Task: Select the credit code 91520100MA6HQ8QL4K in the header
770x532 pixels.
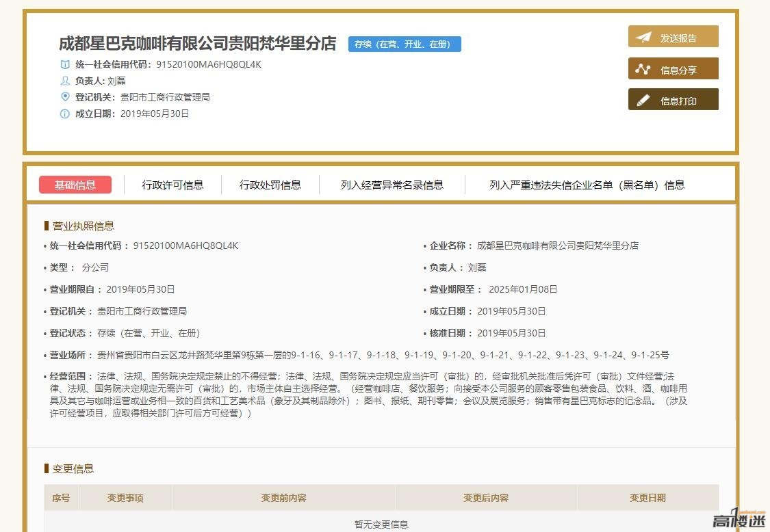Action: pos(209,64)
